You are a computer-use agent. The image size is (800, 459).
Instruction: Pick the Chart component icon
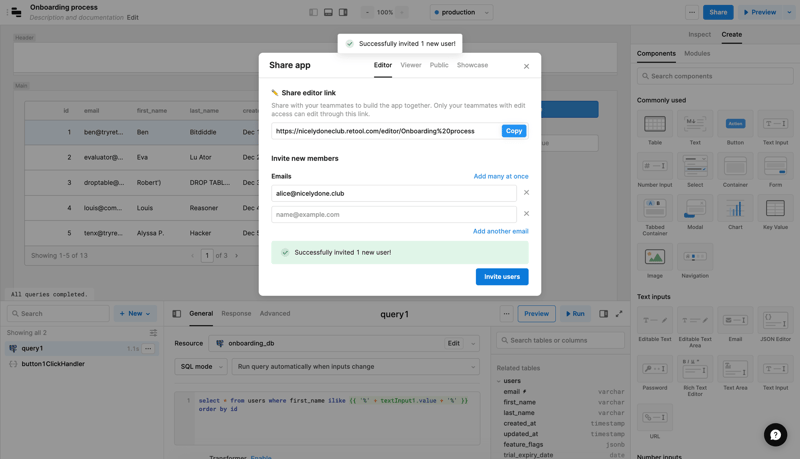(x=735, y=208)
